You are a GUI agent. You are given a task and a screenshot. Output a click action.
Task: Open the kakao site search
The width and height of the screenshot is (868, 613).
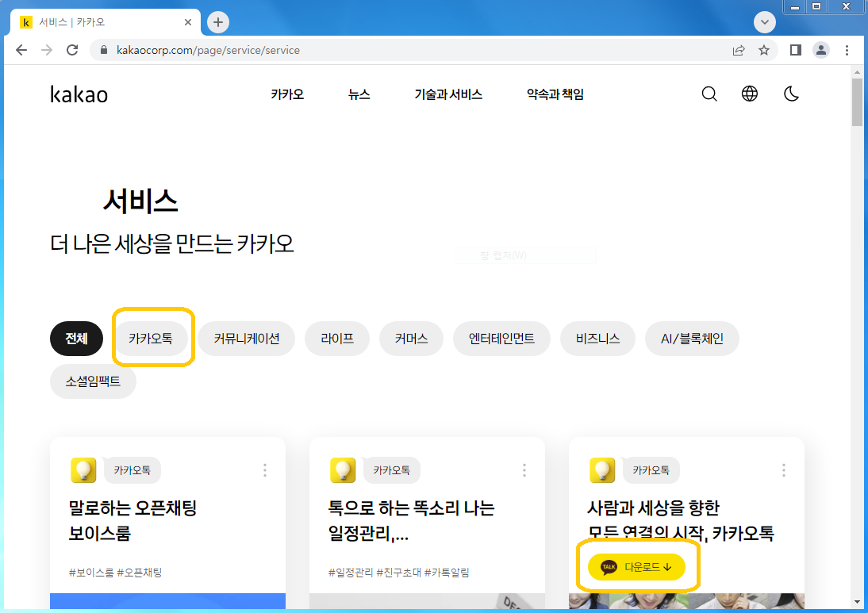click(x=709, y=94)
